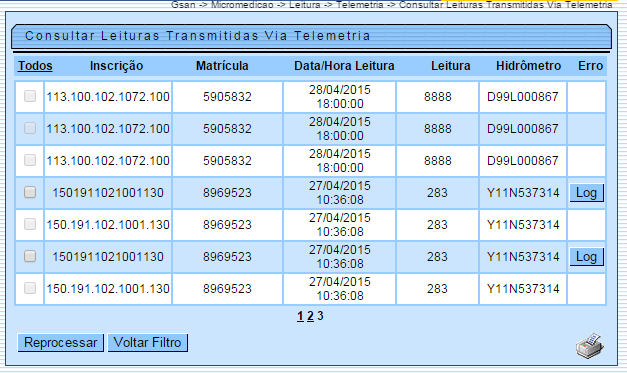Click the Hidrômetro column header
The height and width of the screenshot is (373, 627).
pos(529,66)
